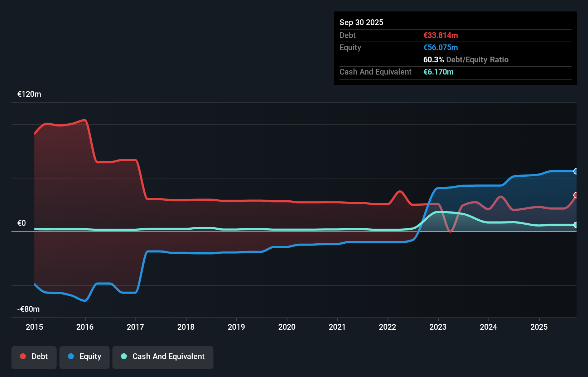Viewport: 588px width, 377px height.
Task: Select the 2023 year label on the axis
Action: tap(438, 327)
